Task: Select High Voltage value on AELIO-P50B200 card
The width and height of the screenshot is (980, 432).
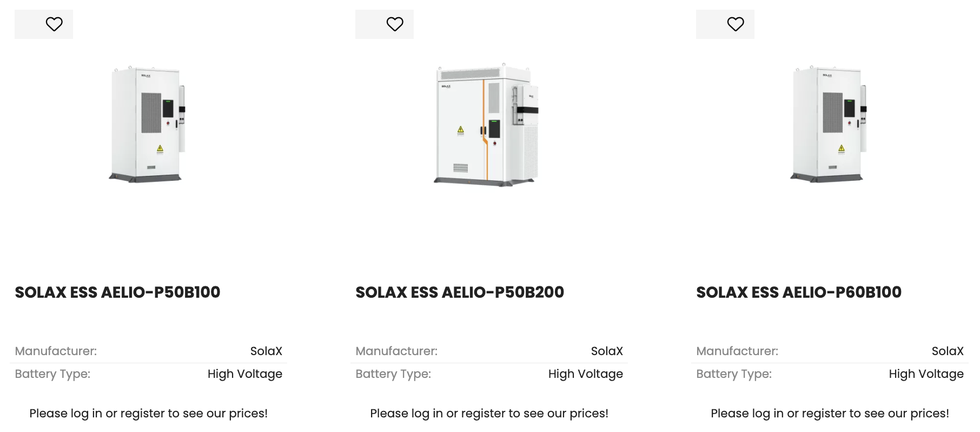Action: [x=586, y=374]
